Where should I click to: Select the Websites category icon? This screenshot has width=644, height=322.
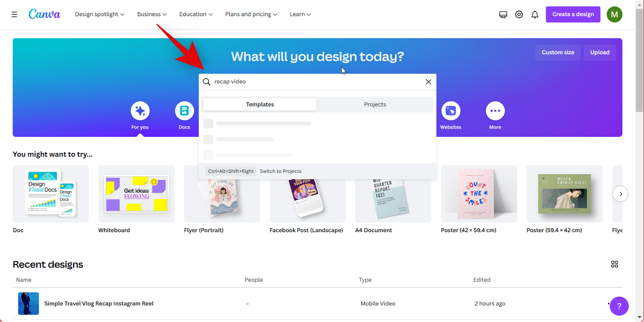click(x=451, y=111)
